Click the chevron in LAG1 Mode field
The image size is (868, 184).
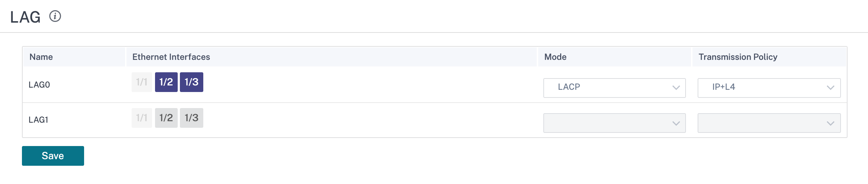[x=676, y=123]
